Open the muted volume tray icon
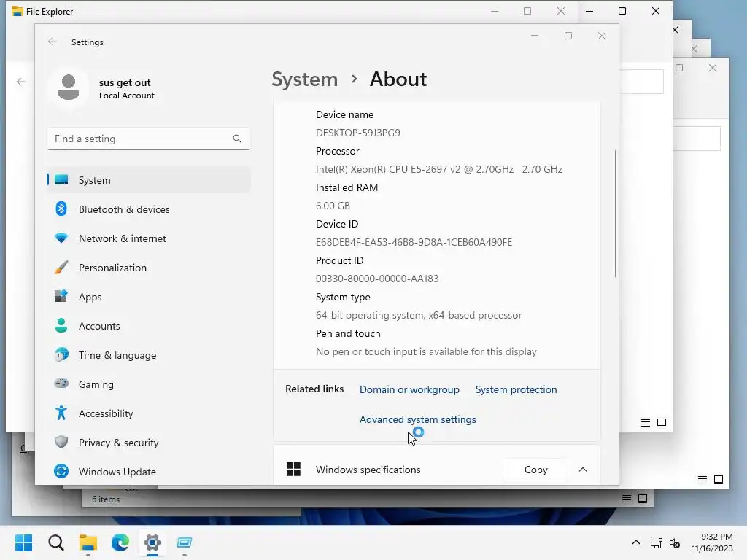Image resolution: width=747 pixels, height=560 pixels. coord(675,542)
